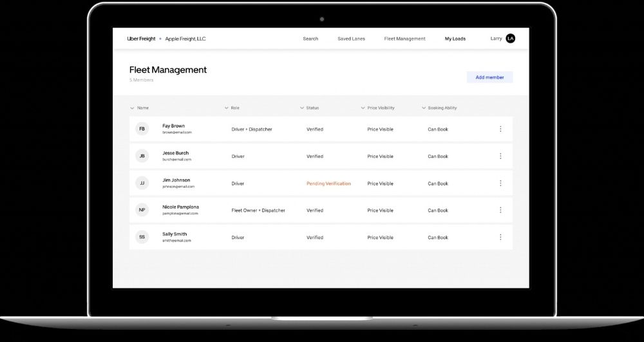Image resolution: width=644 pixels, height=342 pixels.
Task: Click Fleet Owner + Dispatcher role text
Action: pyautogui.click(x=258, y=210)
